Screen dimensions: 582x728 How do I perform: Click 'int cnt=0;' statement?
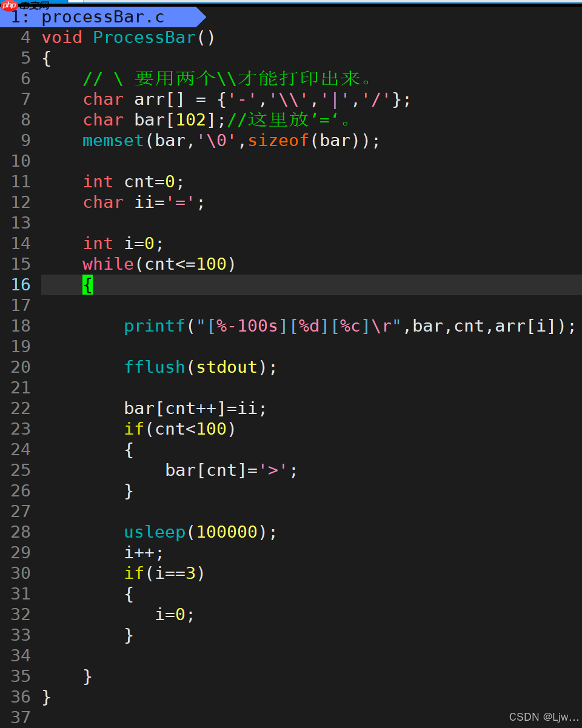point(133,182)
